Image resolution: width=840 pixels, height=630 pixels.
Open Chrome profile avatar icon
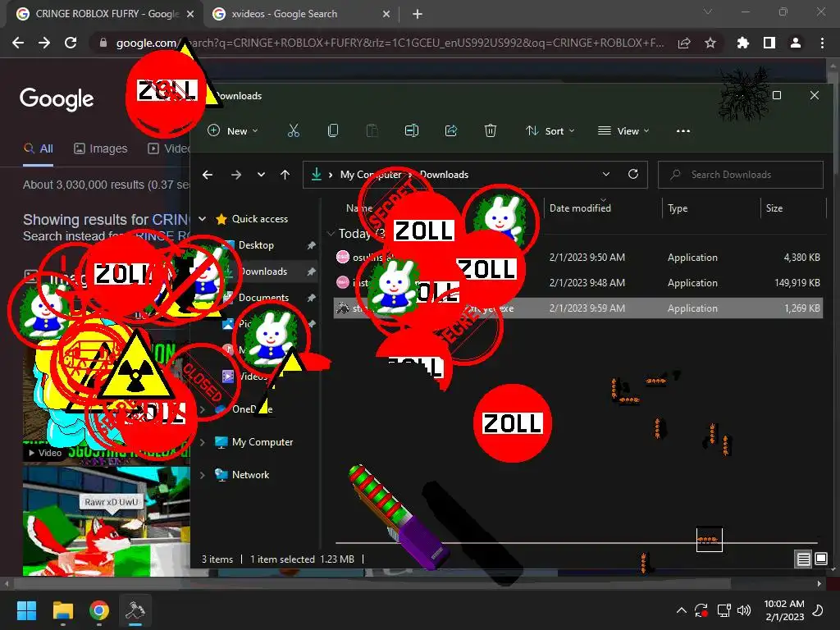point(796,43)
